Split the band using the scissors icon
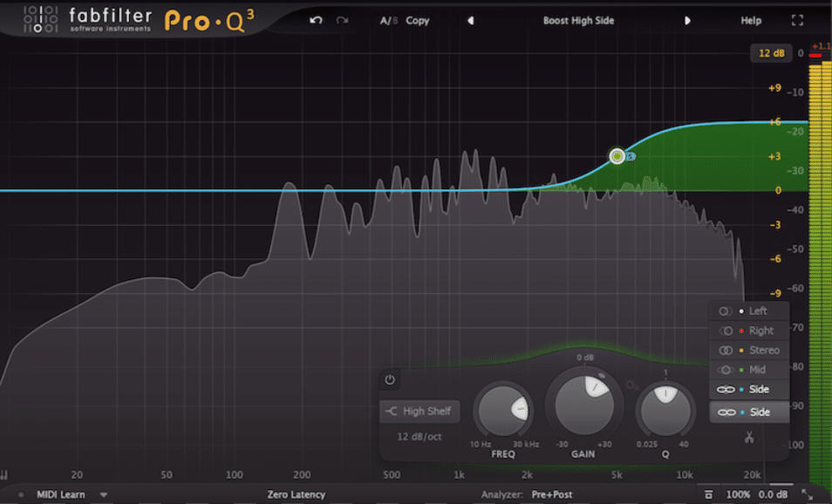Image resolution: width=832 pixels, height=504 pixels. (x=748, y=437)
